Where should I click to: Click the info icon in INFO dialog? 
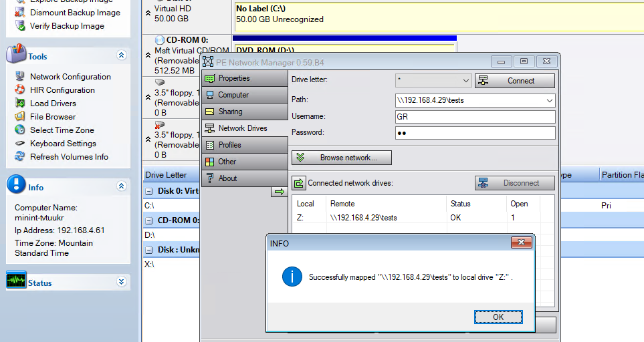(x=292, y=277)
